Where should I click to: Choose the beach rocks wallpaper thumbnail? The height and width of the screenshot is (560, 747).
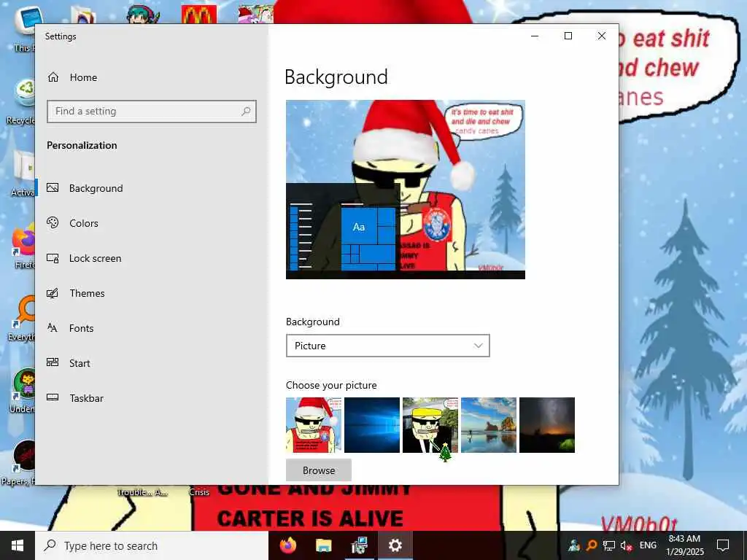(x=489, y=425)
